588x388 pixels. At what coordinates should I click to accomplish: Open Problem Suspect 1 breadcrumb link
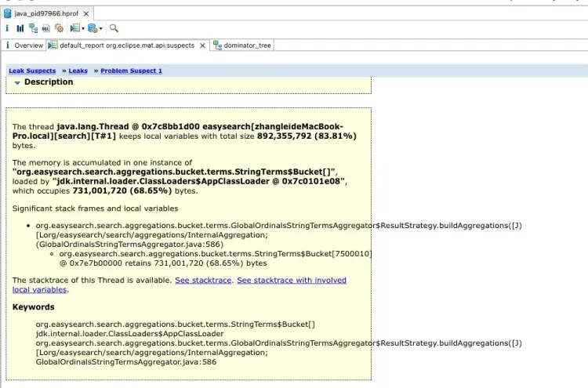pyautogui.click(x=131, y=71)
